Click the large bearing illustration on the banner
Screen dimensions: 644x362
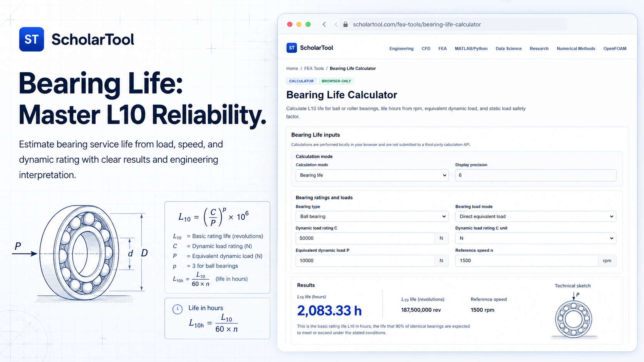[79, 252]
